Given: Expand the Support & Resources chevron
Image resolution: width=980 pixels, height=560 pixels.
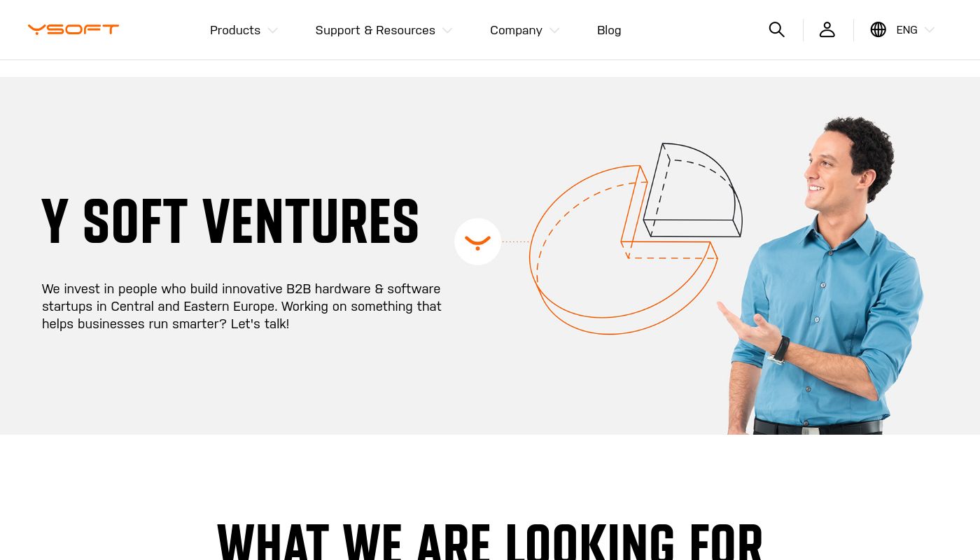Looking at the screenshot, I should pos(447,31).
